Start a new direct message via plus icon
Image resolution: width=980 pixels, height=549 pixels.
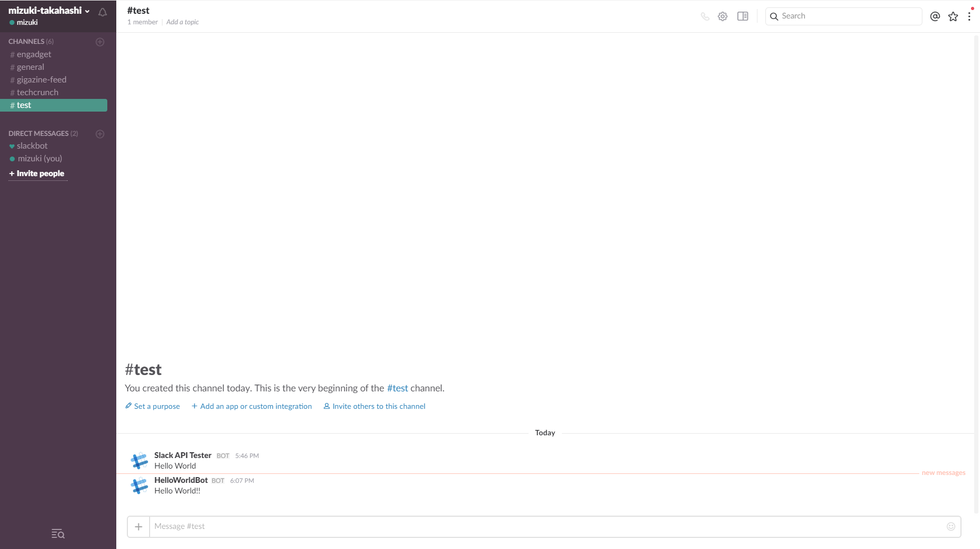[x=100, y=134]
